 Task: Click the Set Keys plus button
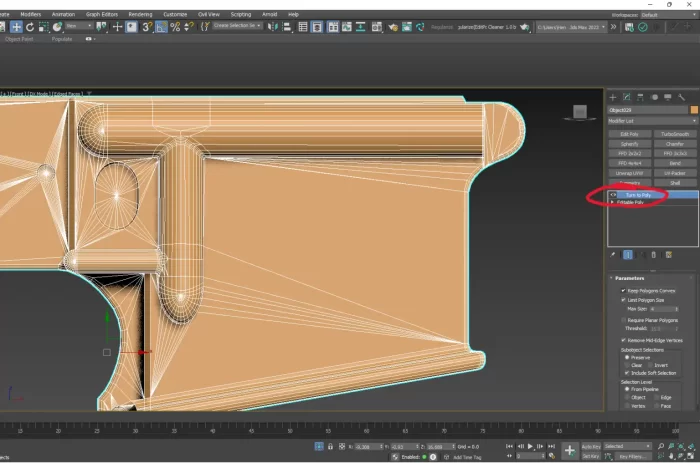click(569, 450)
